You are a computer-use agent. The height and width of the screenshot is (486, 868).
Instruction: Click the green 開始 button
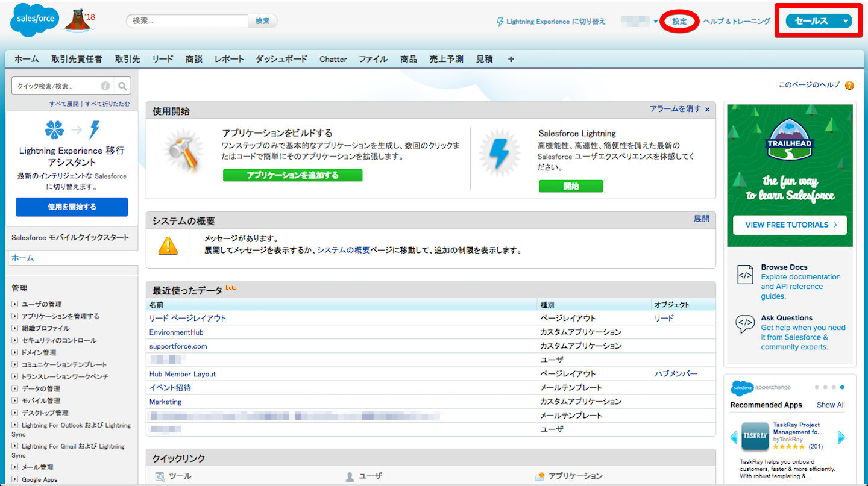[x=571, y=186]
